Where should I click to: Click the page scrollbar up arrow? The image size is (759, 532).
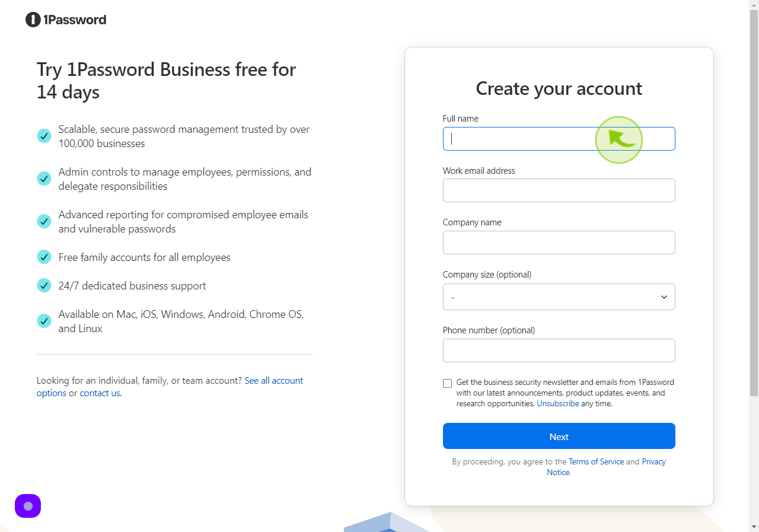754,5
